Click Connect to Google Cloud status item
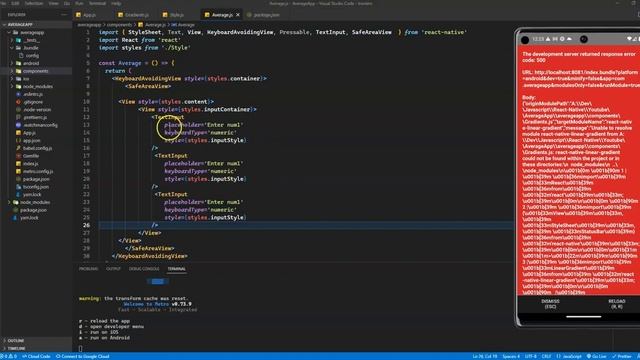This screenshot has height=360, width=640. pyautogui.click(x=83, y=356)
